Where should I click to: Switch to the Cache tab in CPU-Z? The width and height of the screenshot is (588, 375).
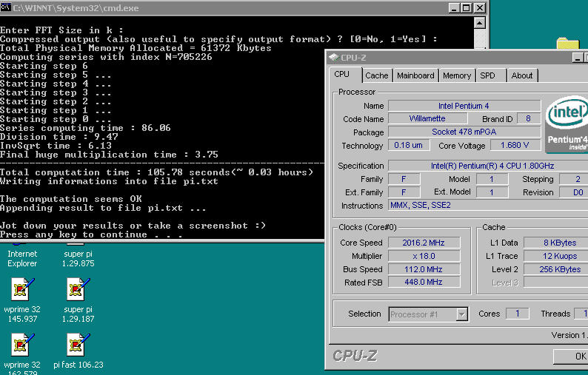tap(376, 75)
